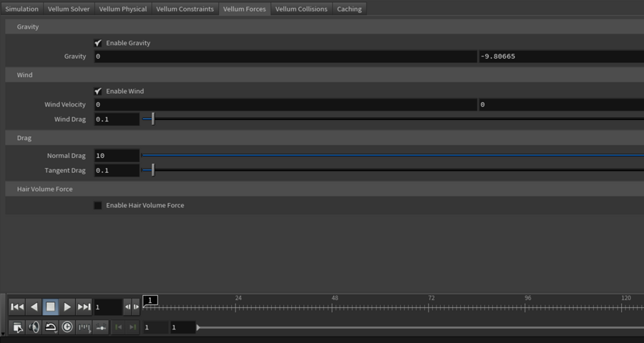
Task: Click the Wind section header
Action: point(324,75)
